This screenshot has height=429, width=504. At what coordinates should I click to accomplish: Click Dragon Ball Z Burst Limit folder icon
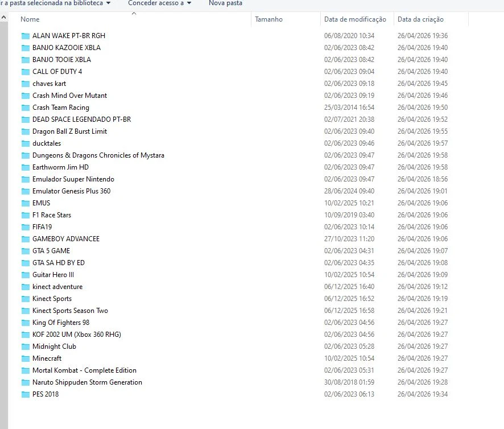pyautogui.click(x=26, y=131)
